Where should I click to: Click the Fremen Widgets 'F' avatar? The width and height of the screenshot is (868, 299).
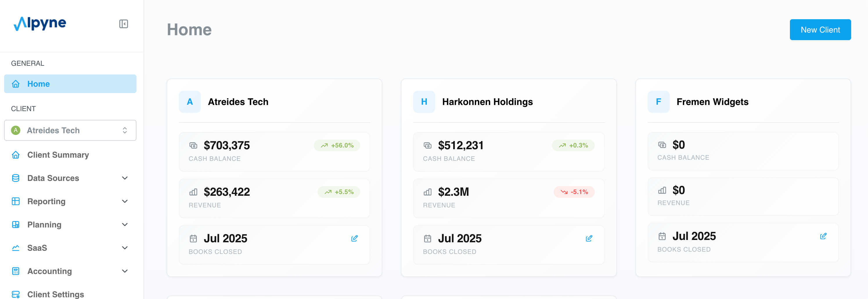click(x=658, y=102)
